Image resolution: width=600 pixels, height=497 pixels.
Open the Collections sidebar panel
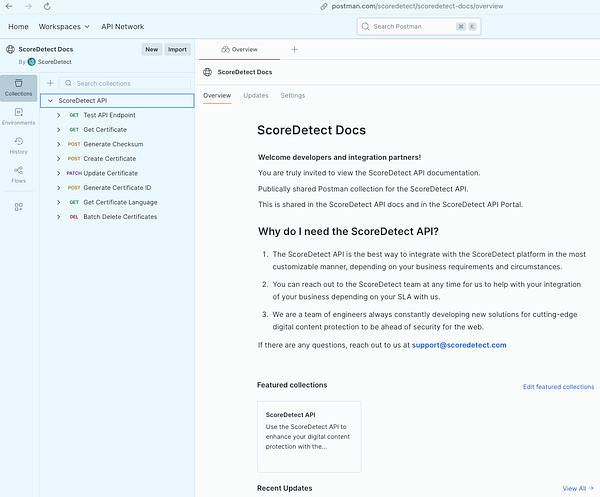point(18,88)
